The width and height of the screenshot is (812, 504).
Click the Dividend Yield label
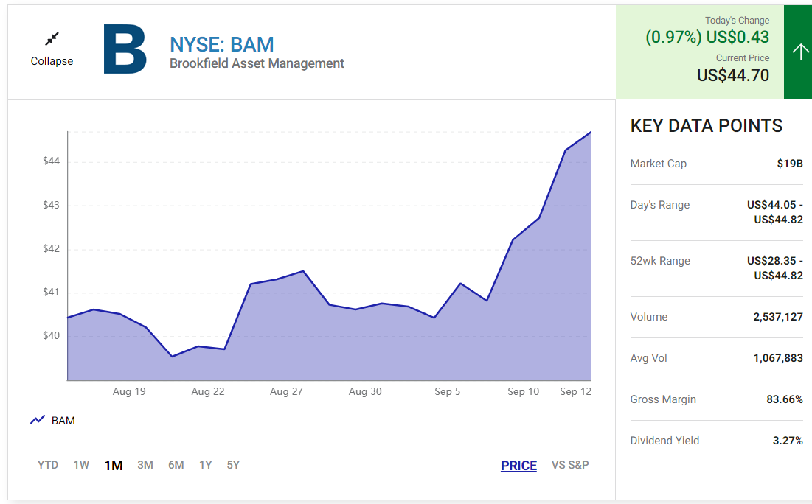coord(664,441)
